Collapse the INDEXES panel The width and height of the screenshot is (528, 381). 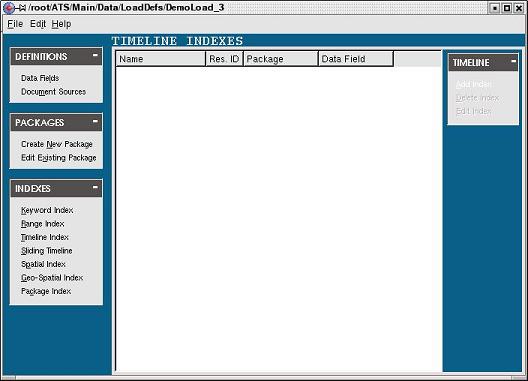click(x=95, y=187)
